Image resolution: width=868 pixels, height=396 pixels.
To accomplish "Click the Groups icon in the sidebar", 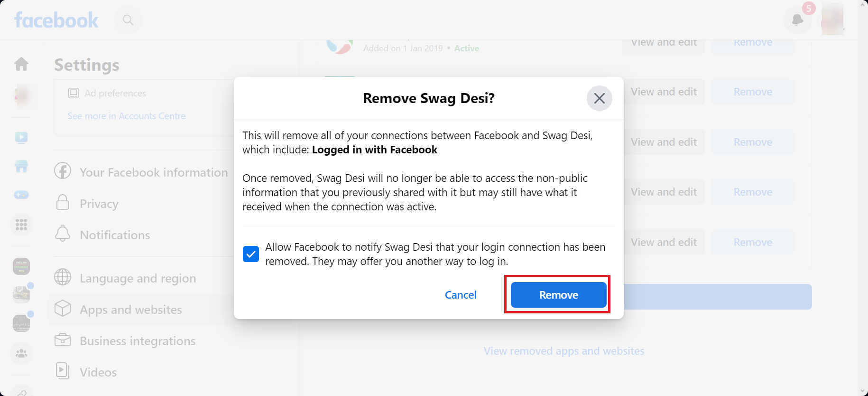I will click(x=21, y=353).
